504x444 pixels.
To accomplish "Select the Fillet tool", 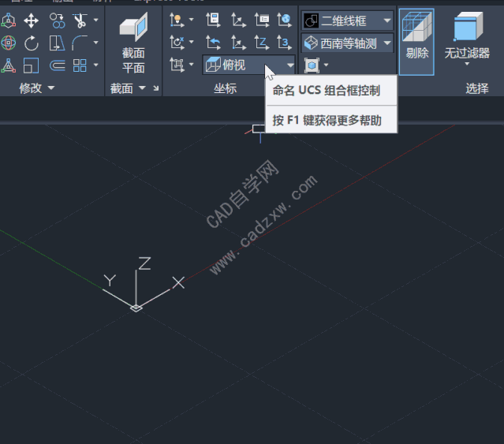I will point(80,43).
